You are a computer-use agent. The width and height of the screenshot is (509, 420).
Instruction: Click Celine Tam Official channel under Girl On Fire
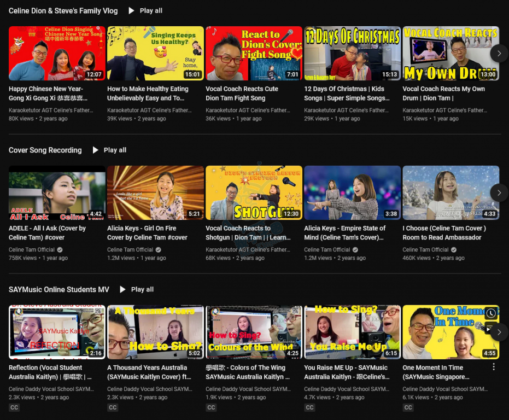pos(130,250)
